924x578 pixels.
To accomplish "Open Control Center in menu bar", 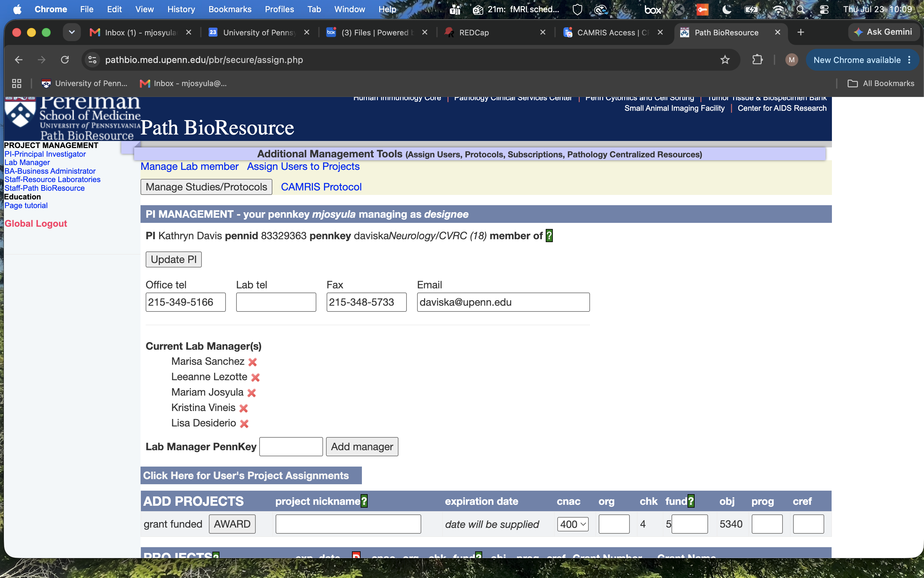I will tap(824, 10).
